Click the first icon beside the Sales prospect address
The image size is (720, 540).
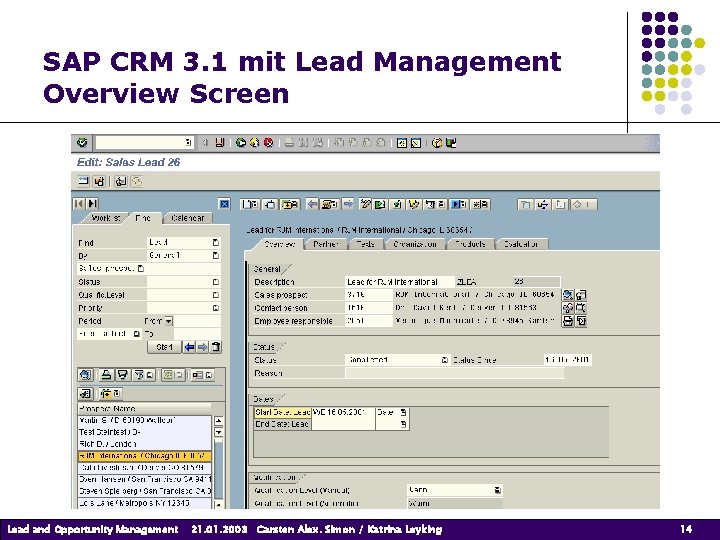tap(568, 295)
